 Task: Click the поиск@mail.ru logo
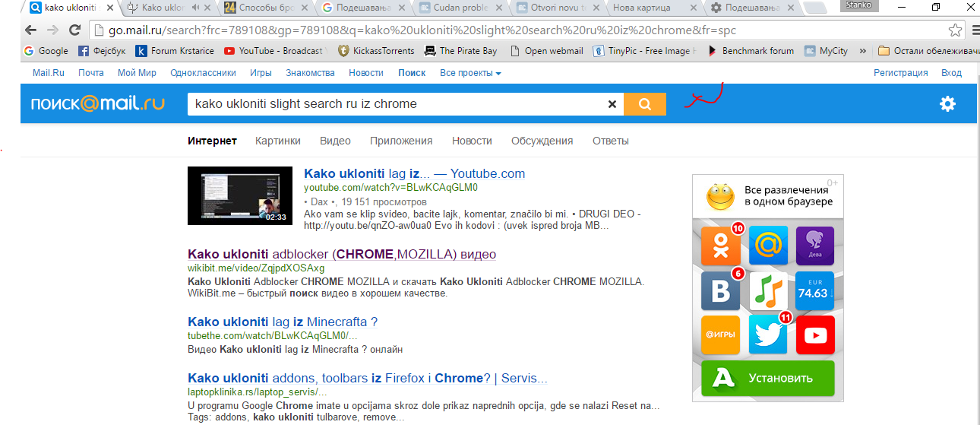point(98,104)
